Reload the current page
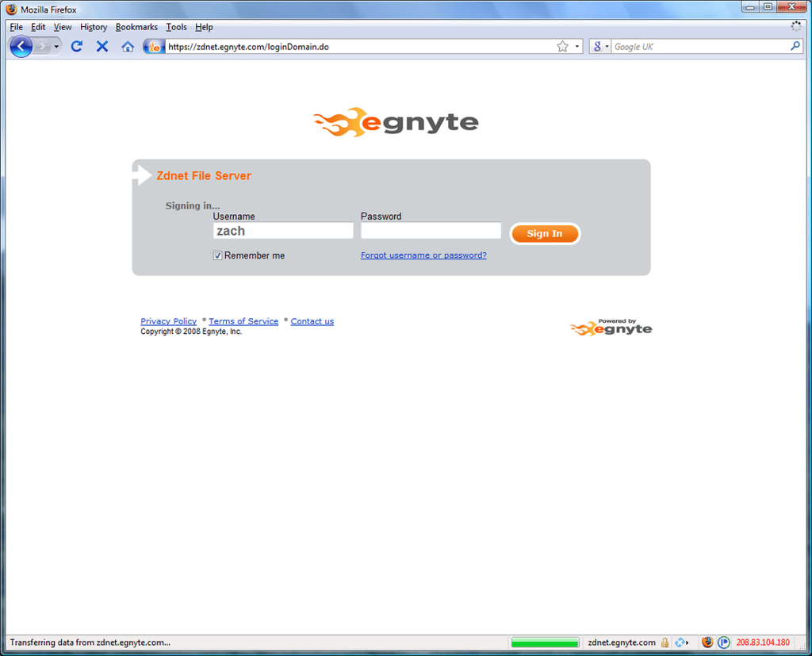812x656 pixels. pos(77,47)
